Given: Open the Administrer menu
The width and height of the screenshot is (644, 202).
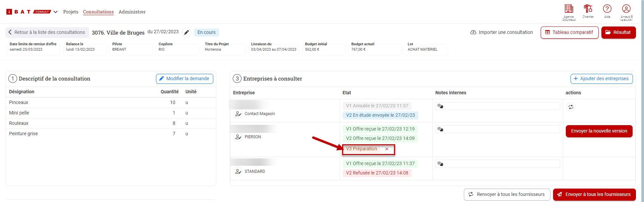Looking at the screenshot, I should (x=132, y=12).
